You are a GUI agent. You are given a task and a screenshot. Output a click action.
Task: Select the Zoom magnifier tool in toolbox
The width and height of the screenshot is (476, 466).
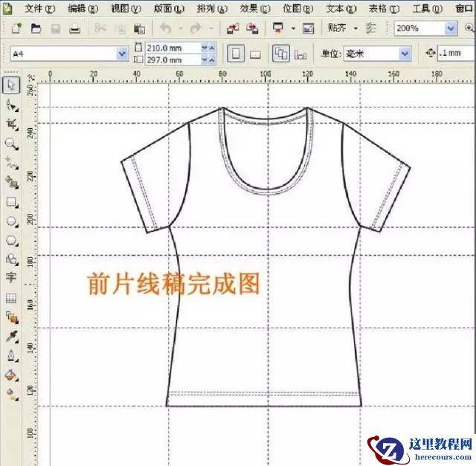12,143
